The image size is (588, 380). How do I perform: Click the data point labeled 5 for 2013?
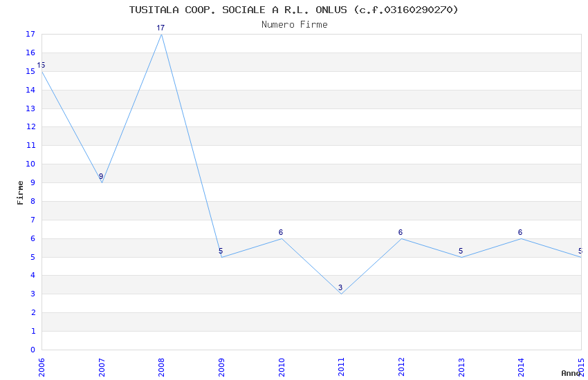click(461, 251)
